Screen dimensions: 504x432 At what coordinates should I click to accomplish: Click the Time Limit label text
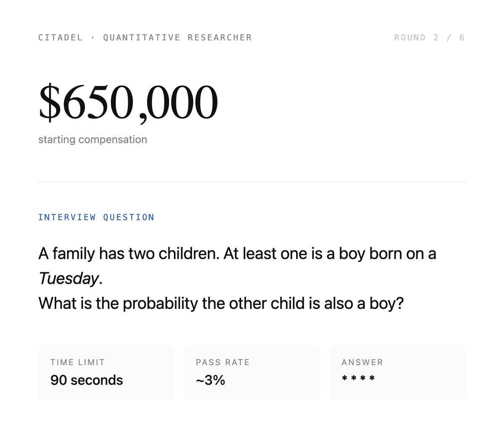point(78,362)
